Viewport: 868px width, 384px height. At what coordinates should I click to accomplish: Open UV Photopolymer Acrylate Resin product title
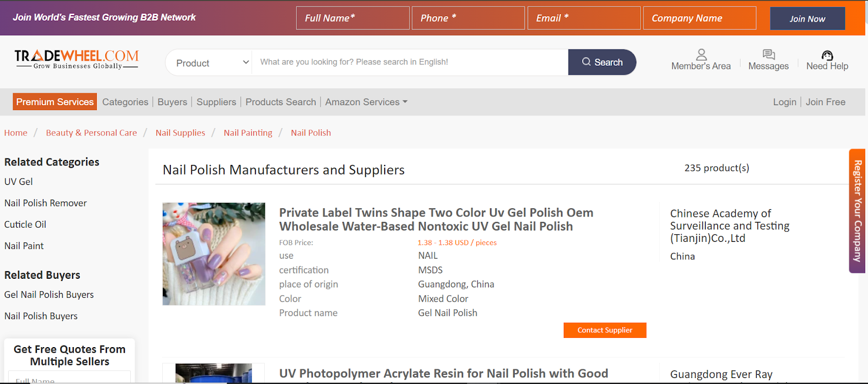[x=444, y=374]
